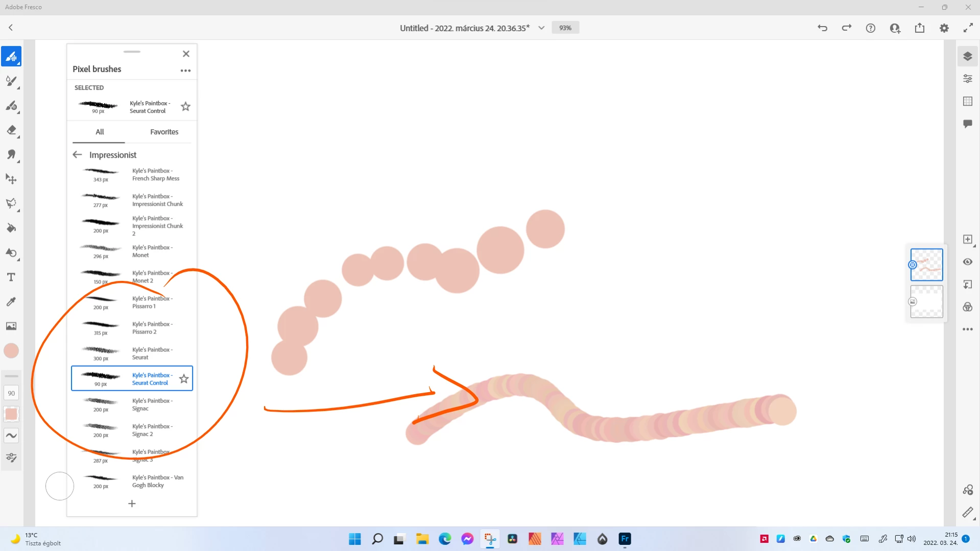980x551 pixels.
Task: Open the brush settings sliders
Action: [11, 458]
